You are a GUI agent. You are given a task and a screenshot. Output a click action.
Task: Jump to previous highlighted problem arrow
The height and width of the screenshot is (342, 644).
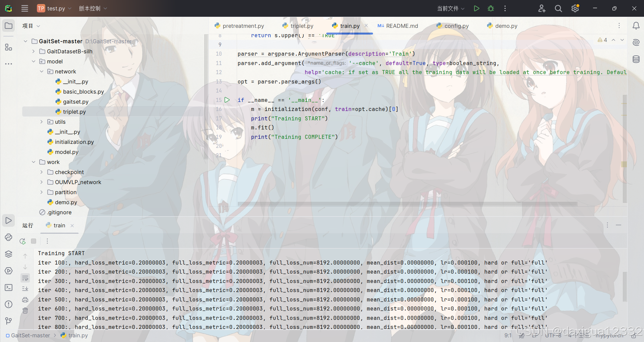pyautogui.click(x=613, y=40)
